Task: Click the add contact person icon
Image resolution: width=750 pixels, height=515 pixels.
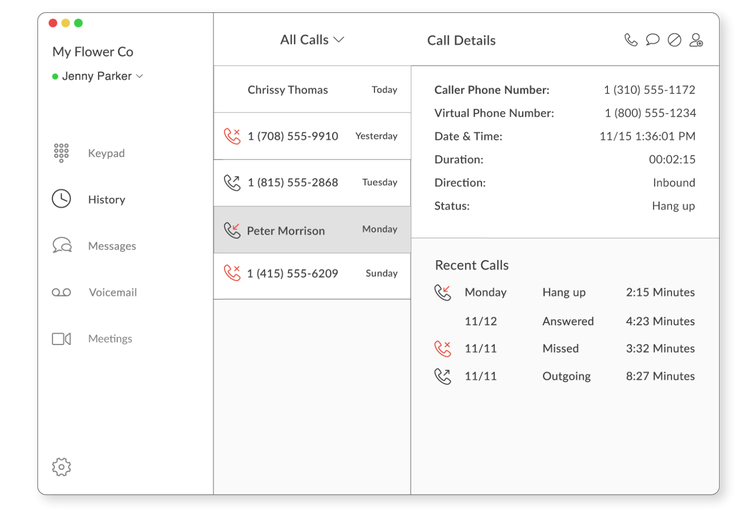Action: point(696,40)
